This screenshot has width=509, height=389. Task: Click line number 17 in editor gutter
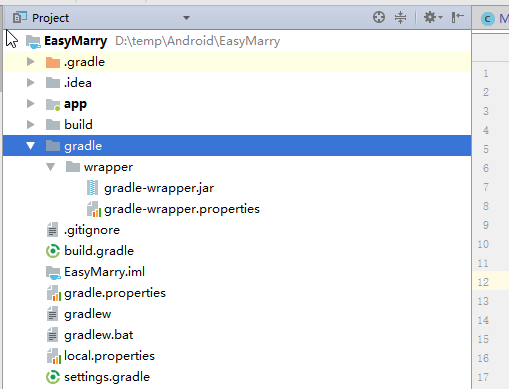(483, 377)
